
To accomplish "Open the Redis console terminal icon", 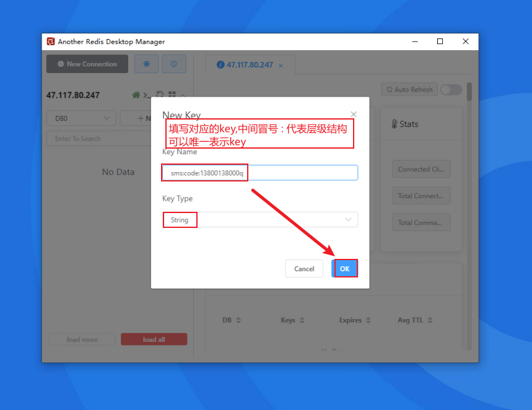I will point(147,95).
